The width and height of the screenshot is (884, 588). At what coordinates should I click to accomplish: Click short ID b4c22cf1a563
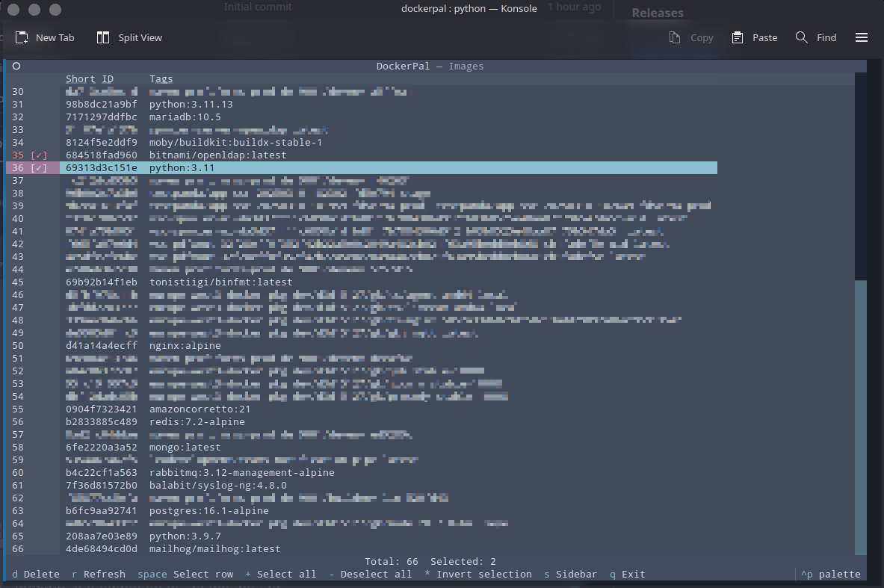pyautogui.click(x=102, y=472)
